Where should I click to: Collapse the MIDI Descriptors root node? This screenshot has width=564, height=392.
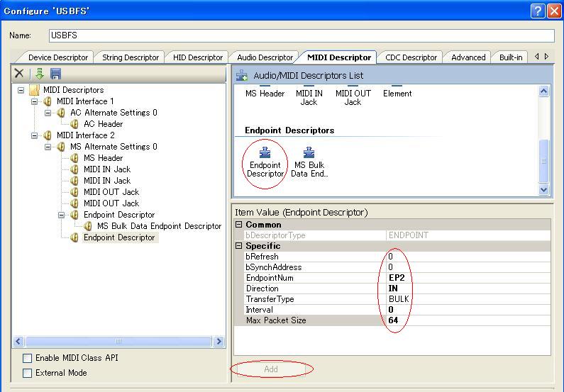pyautogui.click(x=21, y=90)
